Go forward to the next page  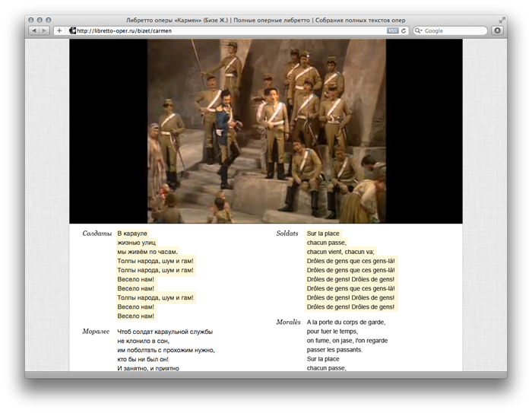(x=44, y=31)
